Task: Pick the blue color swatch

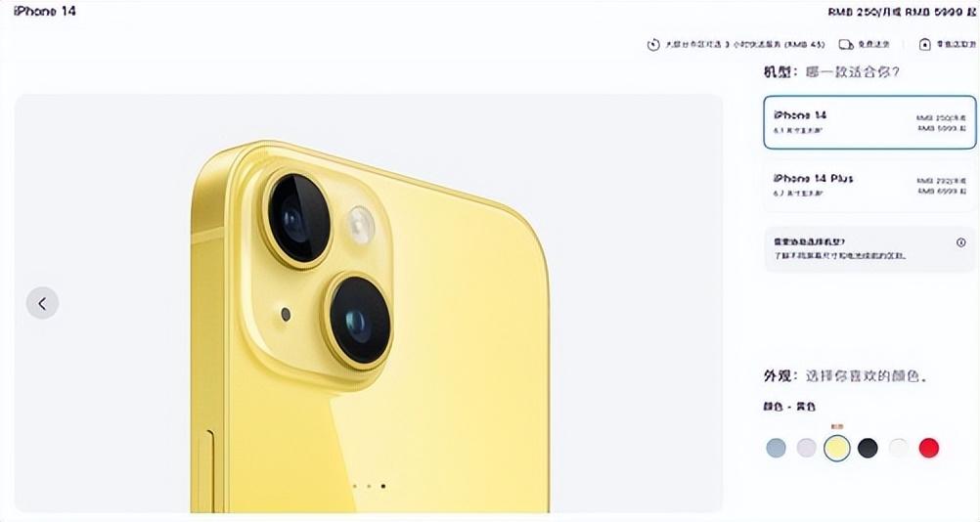Action: 776,448
